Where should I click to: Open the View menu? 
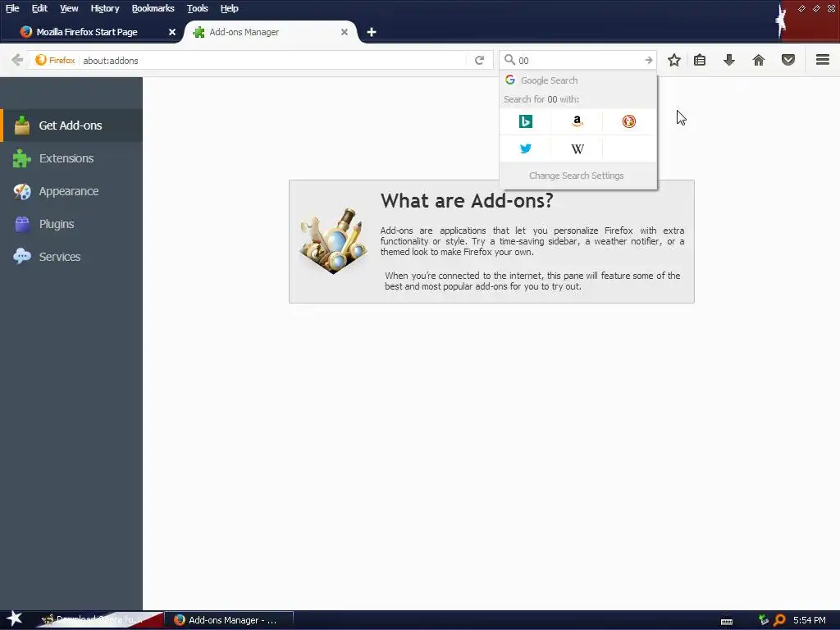pyautogui.click(x=69, y=8)
